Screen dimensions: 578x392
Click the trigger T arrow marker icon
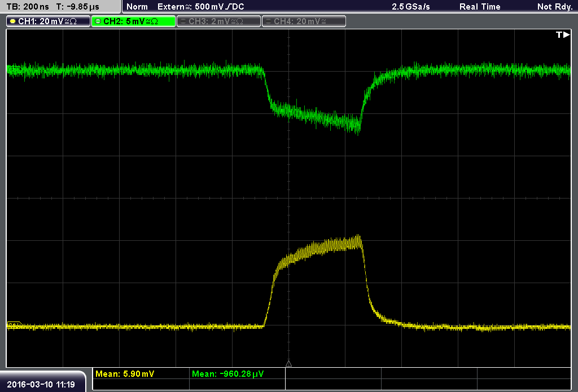click(x=563, y=34)
